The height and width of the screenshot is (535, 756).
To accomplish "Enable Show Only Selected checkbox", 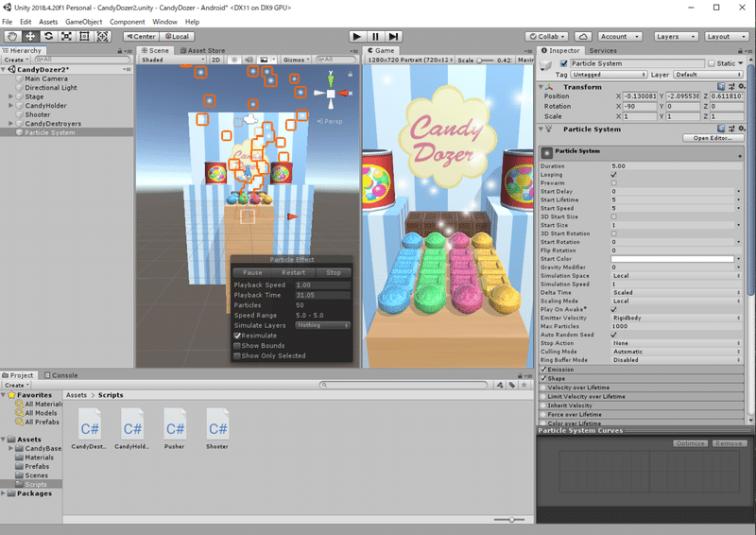I will click(x=237, y=355).
